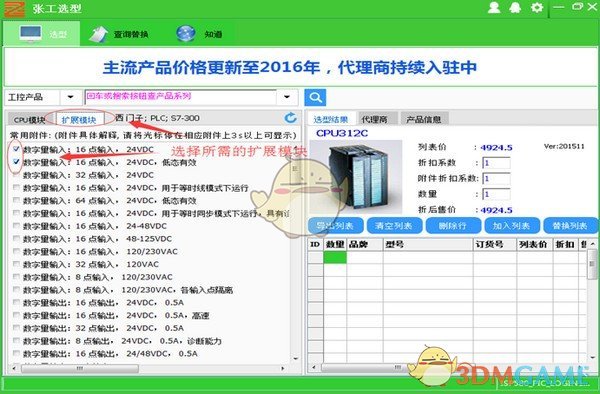600x394 pixels.
Task: Click the 删除行 button
Action: (x=453, y=226)
